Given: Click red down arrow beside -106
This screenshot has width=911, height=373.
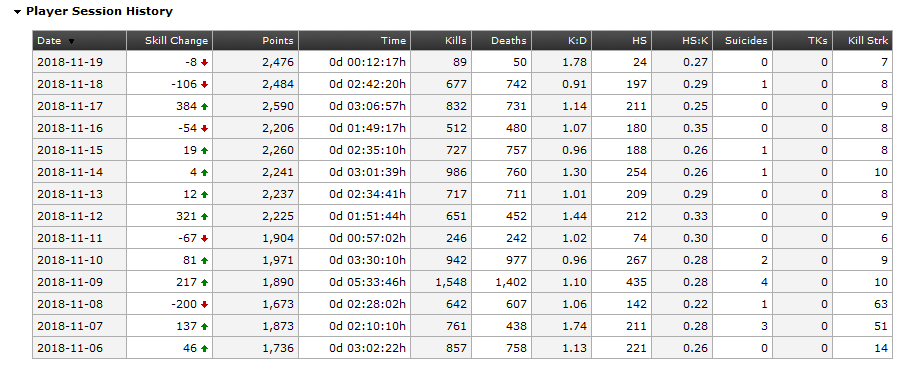Looking at the screenshot, I should (x=204, y=84).
